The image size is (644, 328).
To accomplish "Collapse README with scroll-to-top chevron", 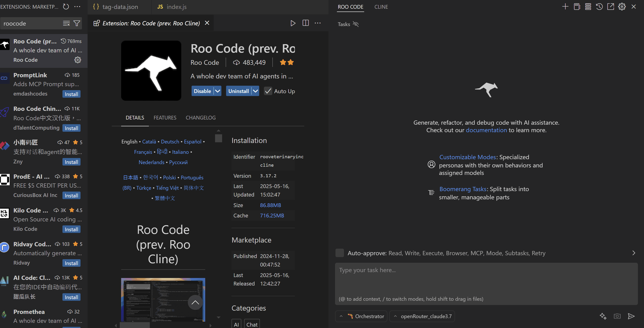I will [x=195, y=302].
